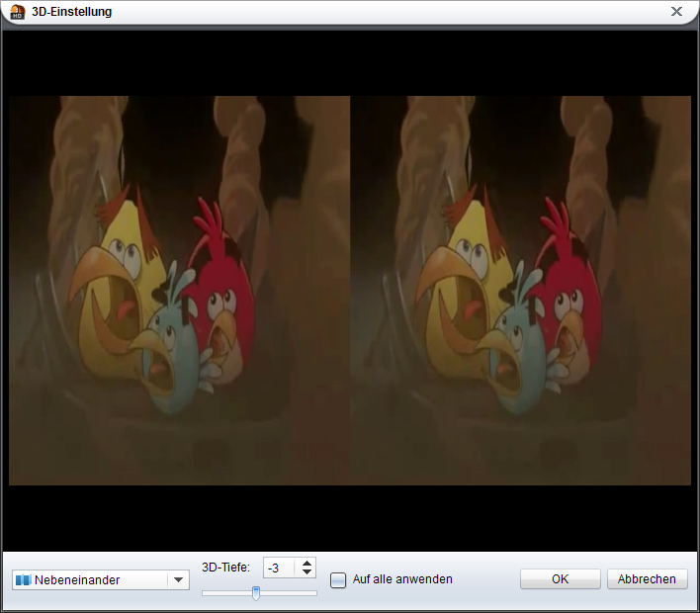
Task: Click the 3D-Tiefe value field showing -3
Action: tap(279, 568)
